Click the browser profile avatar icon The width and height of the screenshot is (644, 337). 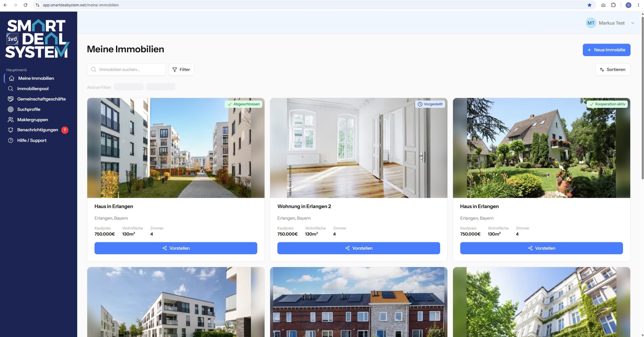point(628,5)
